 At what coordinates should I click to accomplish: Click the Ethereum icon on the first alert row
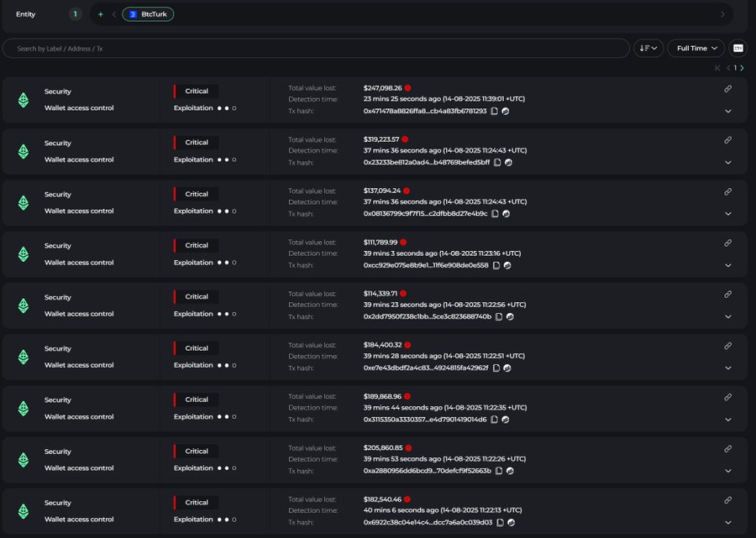(x=23, y=99)
